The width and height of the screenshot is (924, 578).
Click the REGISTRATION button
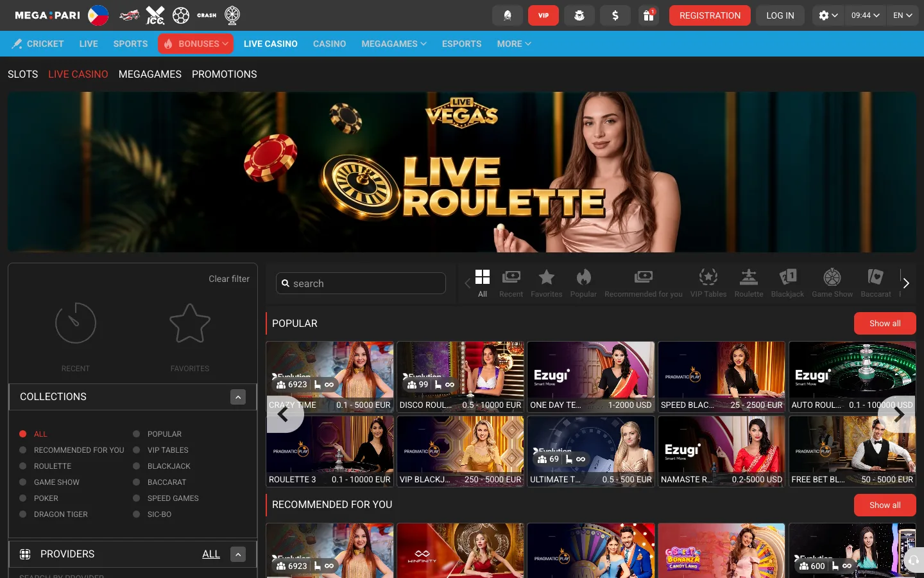click(x=710, y=15)
